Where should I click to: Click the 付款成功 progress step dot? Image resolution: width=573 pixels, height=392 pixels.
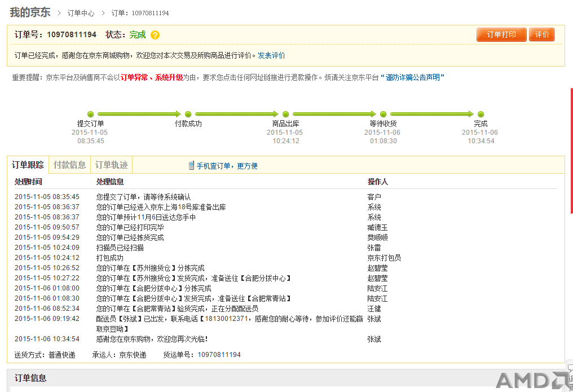(188, 114)
